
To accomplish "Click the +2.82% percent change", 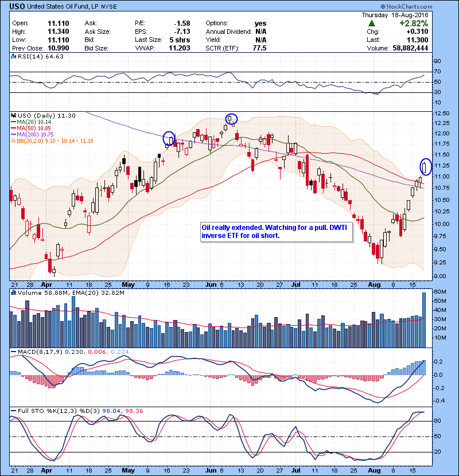I will [x=414, y=24].
